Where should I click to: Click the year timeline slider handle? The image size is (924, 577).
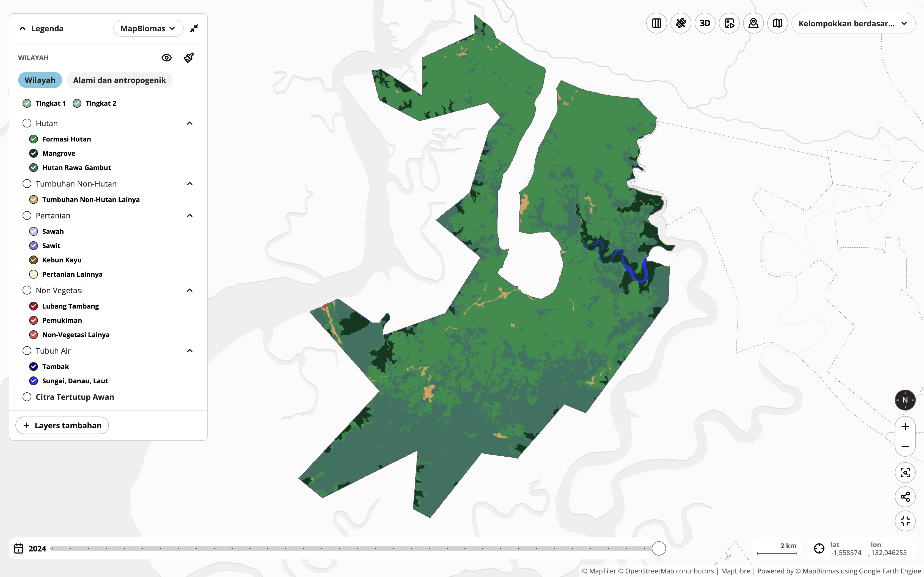(x=659, y=548)
